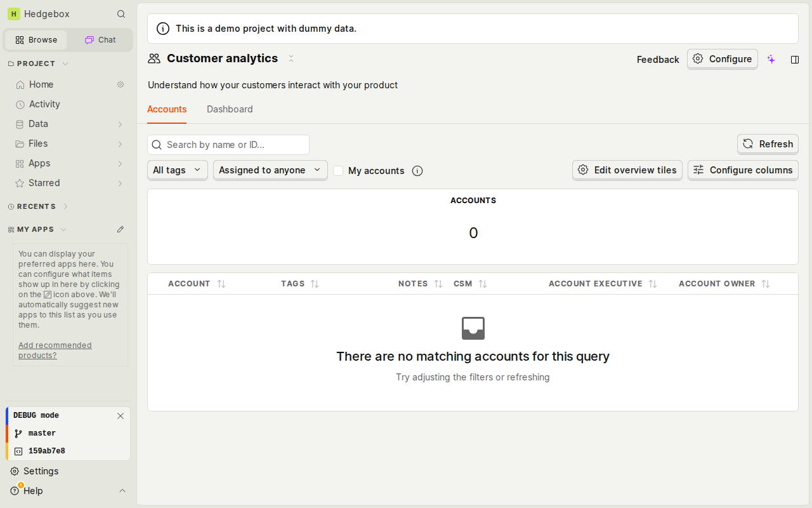Click the Configure button
This screenshot has height=508, width=812.
point(723,59)
